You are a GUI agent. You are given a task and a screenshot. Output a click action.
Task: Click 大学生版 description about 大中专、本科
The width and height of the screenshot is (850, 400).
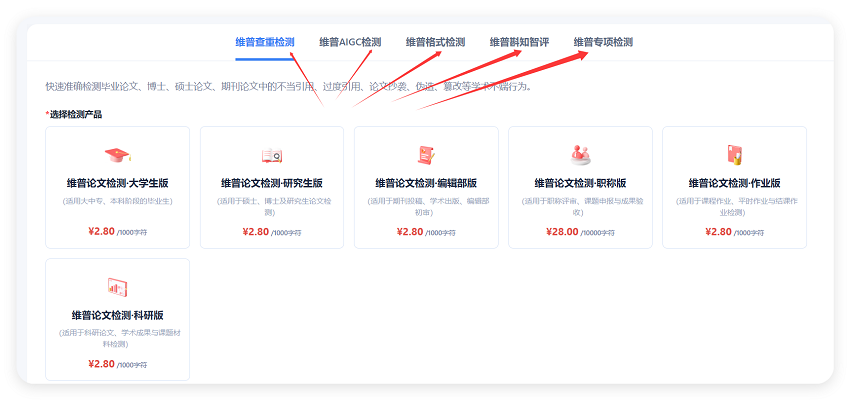pyautogui.click(x=118, y=201)
